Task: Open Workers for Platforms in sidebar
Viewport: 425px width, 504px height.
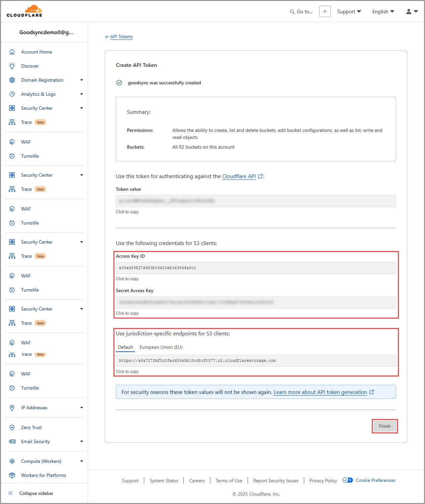Action: pyautogui.click(x=44, y=475)
